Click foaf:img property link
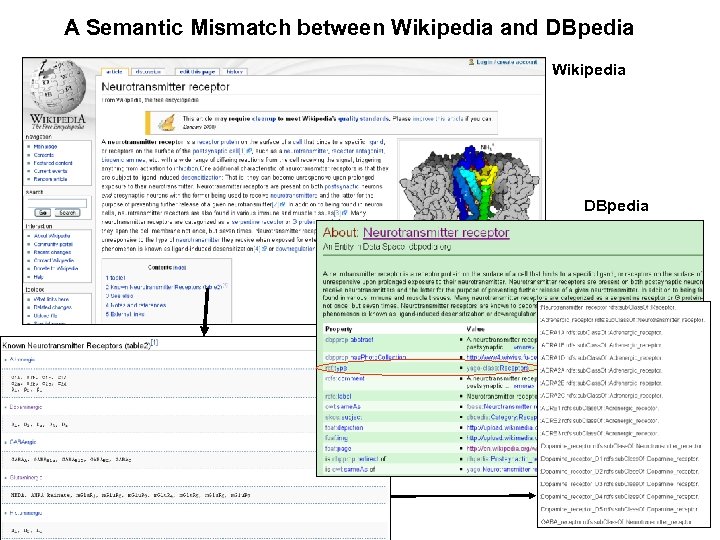 coord(336,438)
